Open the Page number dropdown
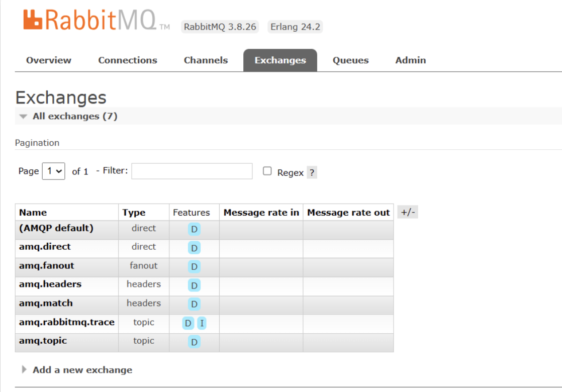562x392 pixels. click(x=53, y=171)
